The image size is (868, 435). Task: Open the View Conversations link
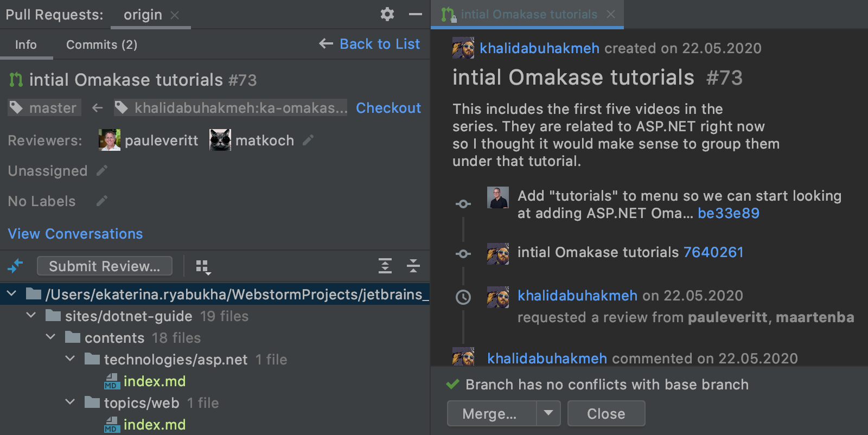pyautogui.click(x=75, y=234)
